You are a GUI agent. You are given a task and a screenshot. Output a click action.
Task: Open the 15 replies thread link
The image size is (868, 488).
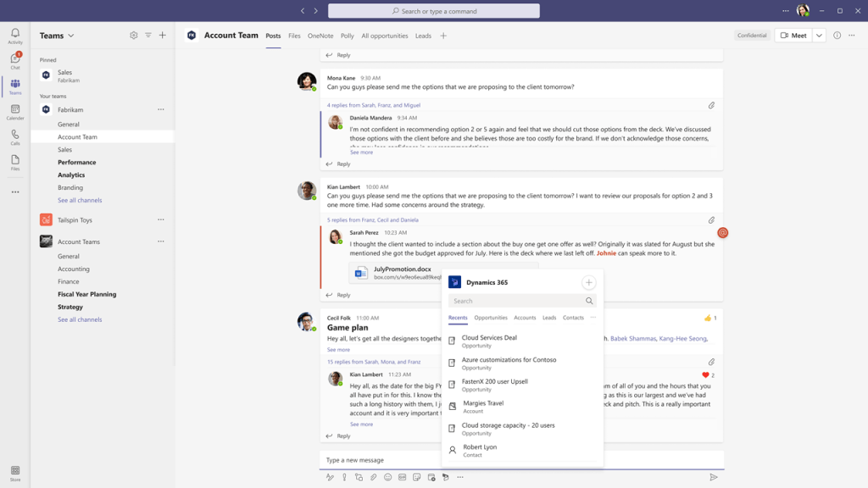(374, 362)
